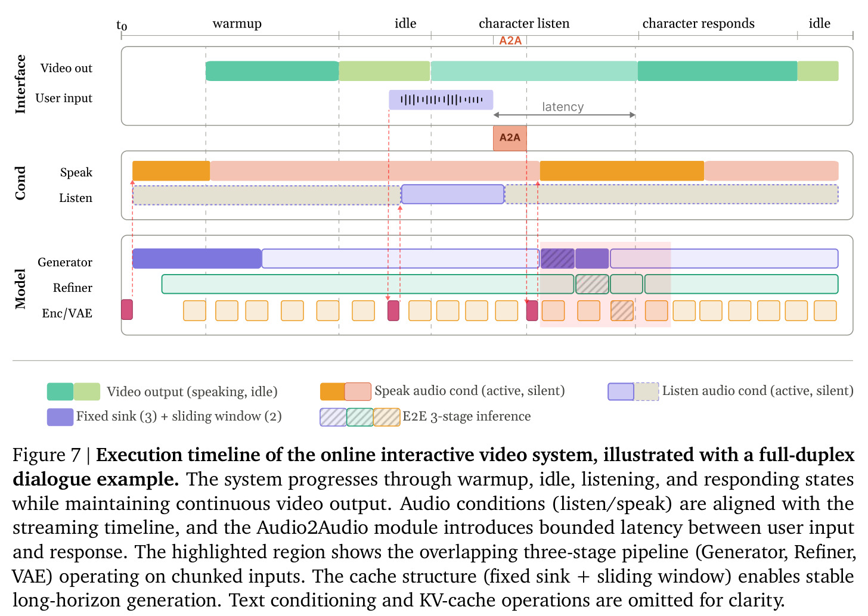Click the hatched Enc/VAE chunk in highlighted region
Image resolution: width=868 pixels, height=616 pixels.
click(622, 310)
